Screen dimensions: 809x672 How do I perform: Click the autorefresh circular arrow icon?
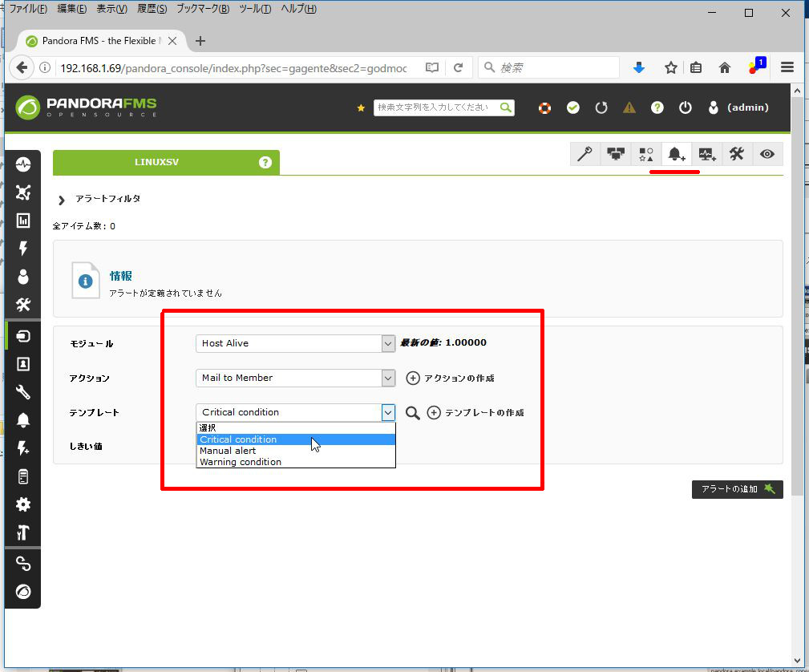[x=601, y=107]
